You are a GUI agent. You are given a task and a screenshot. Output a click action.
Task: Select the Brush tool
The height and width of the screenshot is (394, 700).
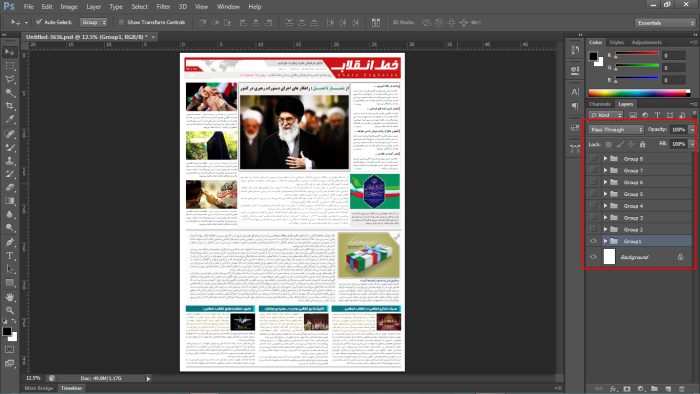9,147
